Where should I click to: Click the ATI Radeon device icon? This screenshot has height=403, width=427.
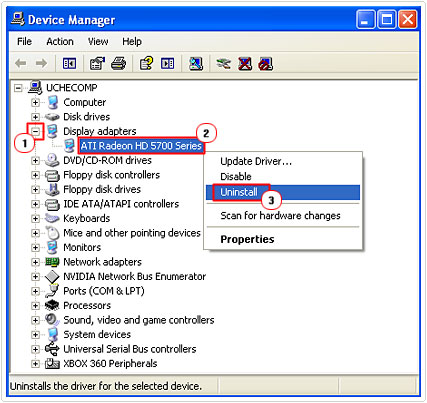[x=69, y=146]
